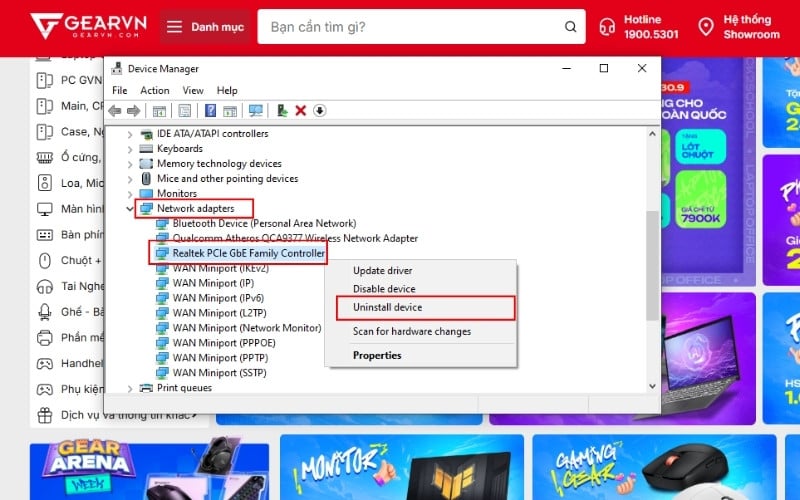This screenshot has width=800, height=500.
Task: Click the Help question mark toolbar icon
Action: (x=210, y=111)
